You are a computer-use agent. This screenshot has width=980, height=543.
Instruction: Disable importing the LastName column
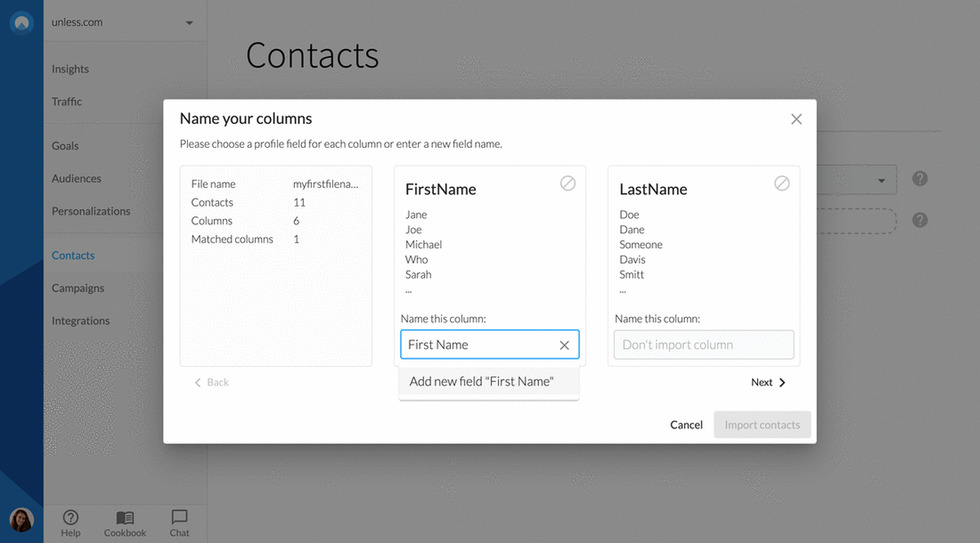click(x=782, y=183)
